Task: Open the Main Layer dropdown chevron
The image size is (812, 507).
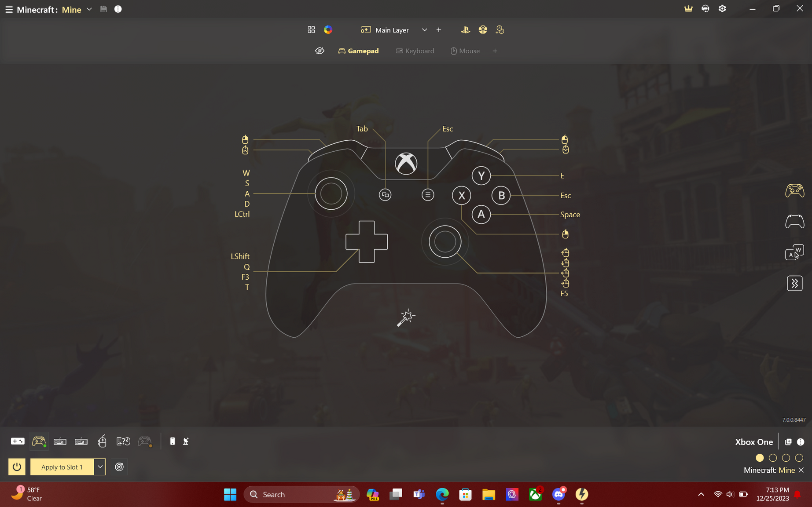Action: (x=424, y=30)
